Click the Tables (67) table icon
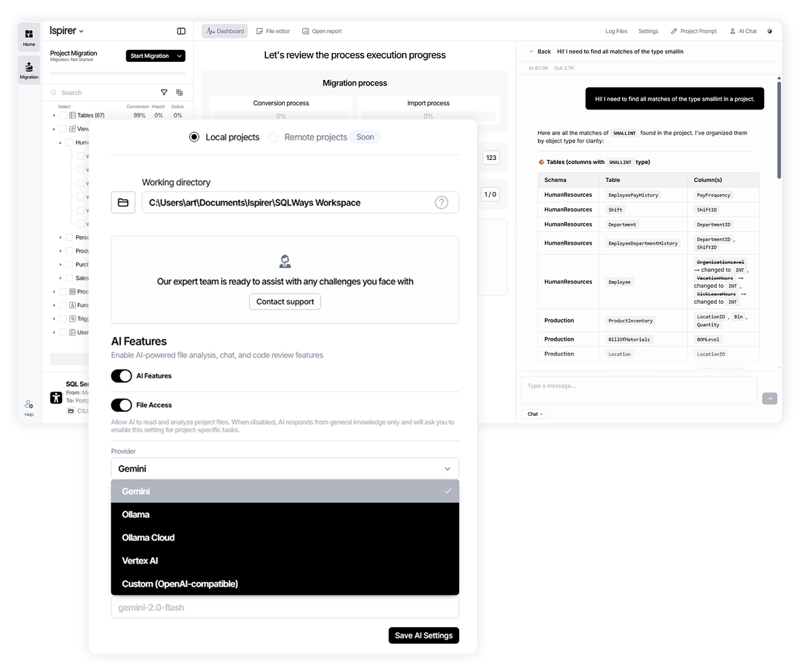 click(73, 116)
